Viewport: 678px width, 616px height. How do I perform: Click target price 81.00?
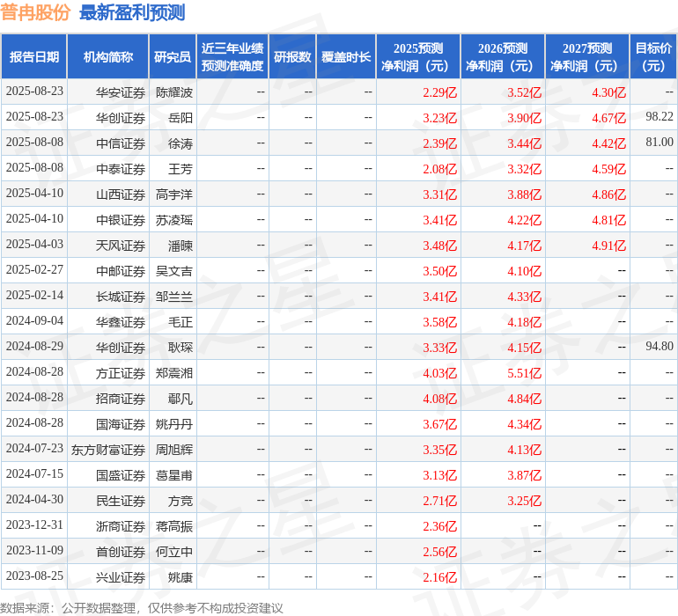(660, 142)
